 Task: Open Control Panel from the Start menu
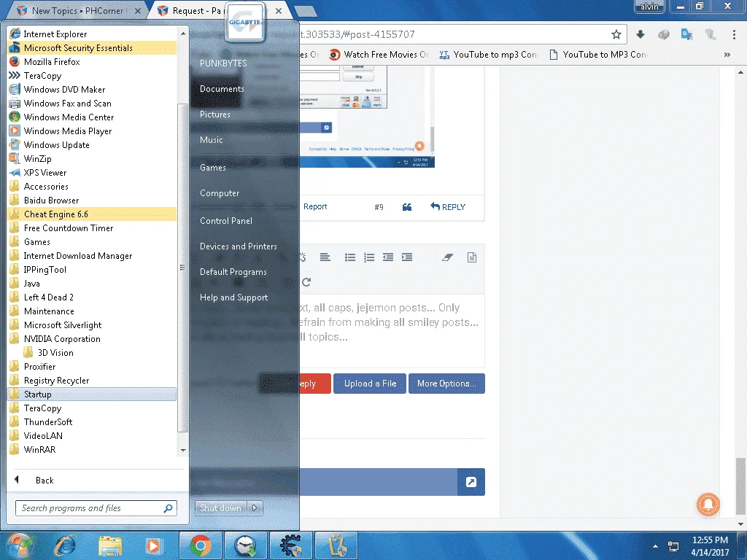coord(226,220)
